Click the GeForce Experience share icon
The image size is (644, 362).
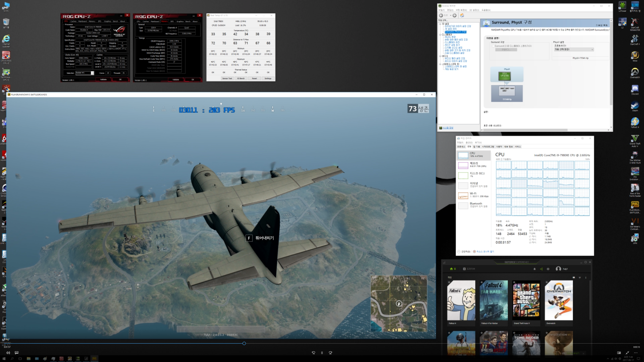click(541, 269)
